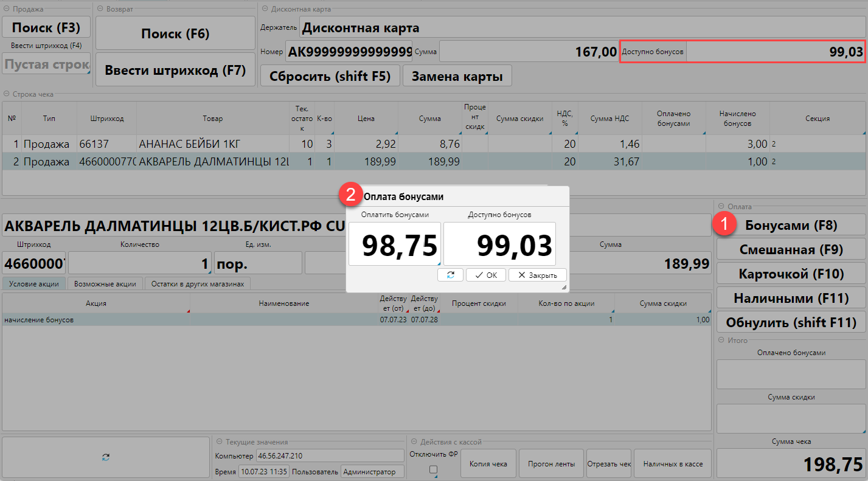Screen dimensions: 868x481
Task: Collapse the Оплата panel
Action: 721,206
